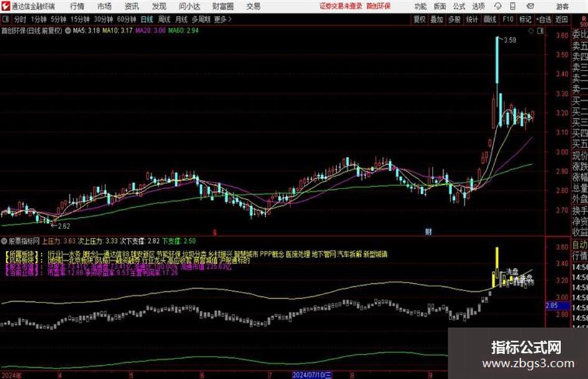The image size is (588, 379).
Task: Click the 3.59 high price label
Action: pyautogui.click(x=510, y=40)
